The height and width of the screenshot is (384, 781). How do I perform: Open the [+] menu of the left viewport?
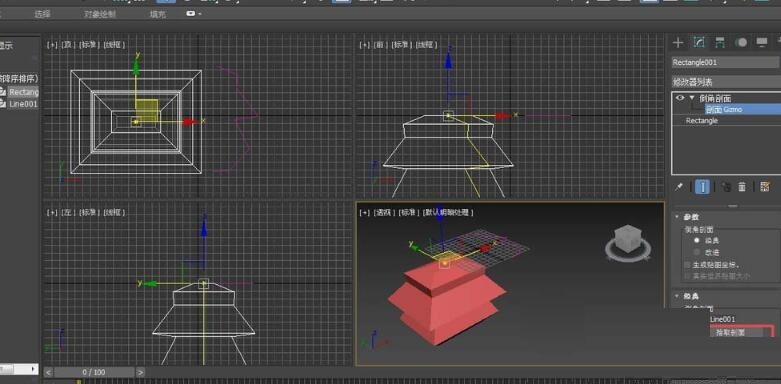(52, 212)
